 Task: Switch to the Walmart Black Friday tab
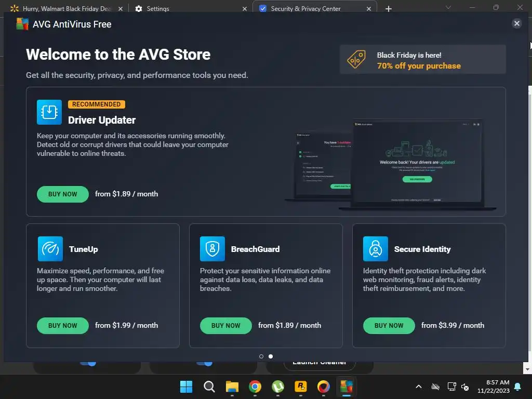click(66, 8)
